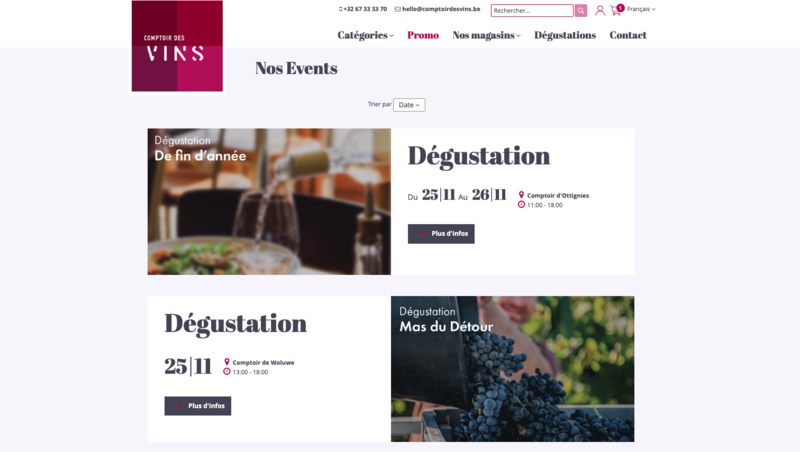This screenshot has width=800, height=452.
Task: Click the location pin for Comptoir d'Ottignies
Action: click(x=521, y=195)
